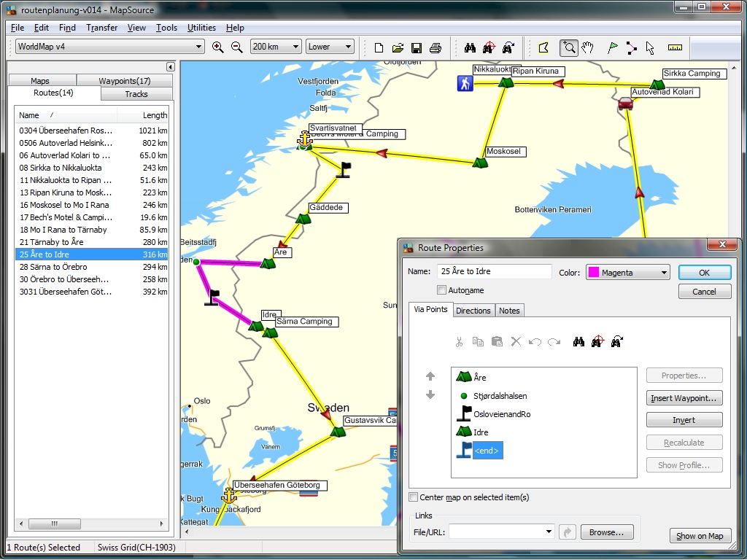Image resolution: width=747 pixels, height=560 pixels.
Task: Click Find Places binoculars in Route Properties
Action: click(x=578, y=341)
